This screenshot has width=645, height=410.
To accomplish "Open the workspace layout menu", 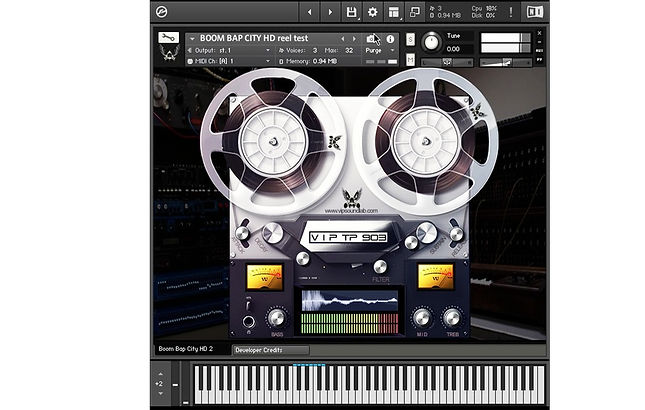I will pyautogui.click(x=394, y=12).
